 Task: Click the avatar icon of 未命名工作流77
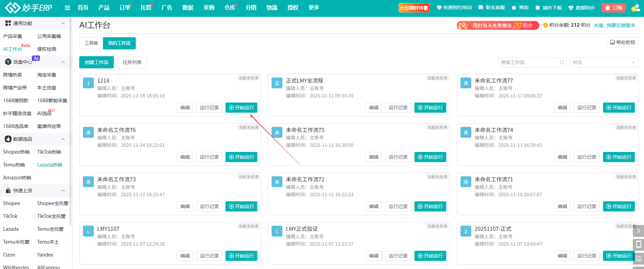point(466,83)
